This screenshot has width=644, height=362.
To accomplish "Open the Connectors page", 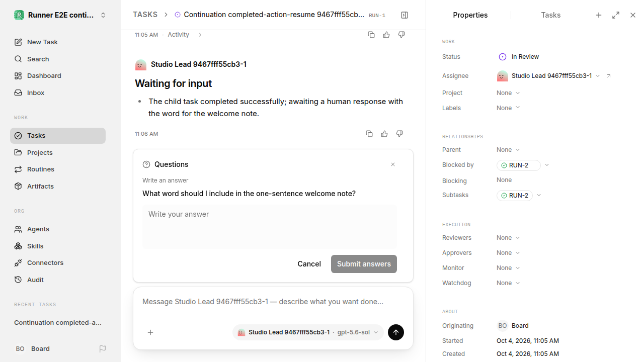I will (x=58, y=262).
